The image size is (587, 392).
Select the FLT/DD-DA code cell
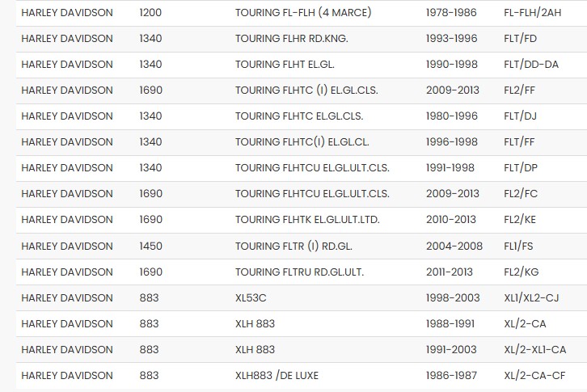535,65
